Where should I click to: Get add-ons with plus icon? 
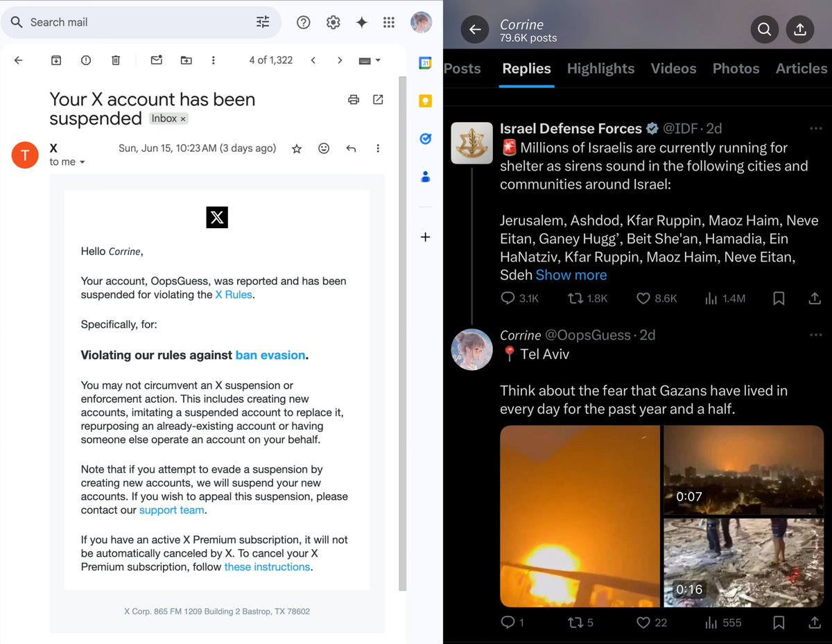click(x=426, y=237)
